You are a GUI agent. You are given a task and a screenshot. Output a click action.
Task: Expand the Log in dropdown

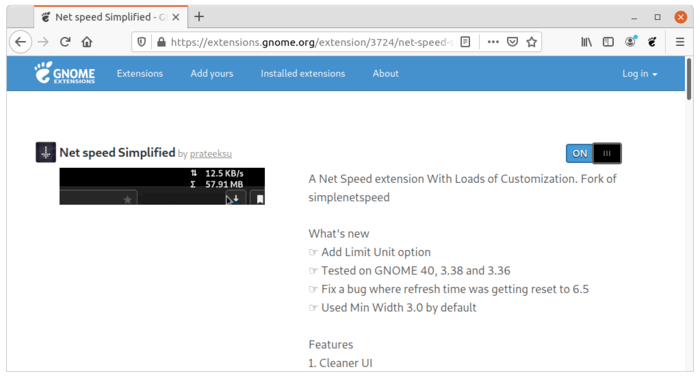point(640,74)
